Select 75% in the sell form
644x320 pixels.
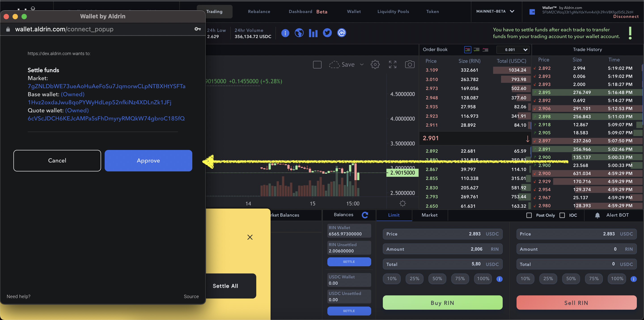tap(594, 279)
